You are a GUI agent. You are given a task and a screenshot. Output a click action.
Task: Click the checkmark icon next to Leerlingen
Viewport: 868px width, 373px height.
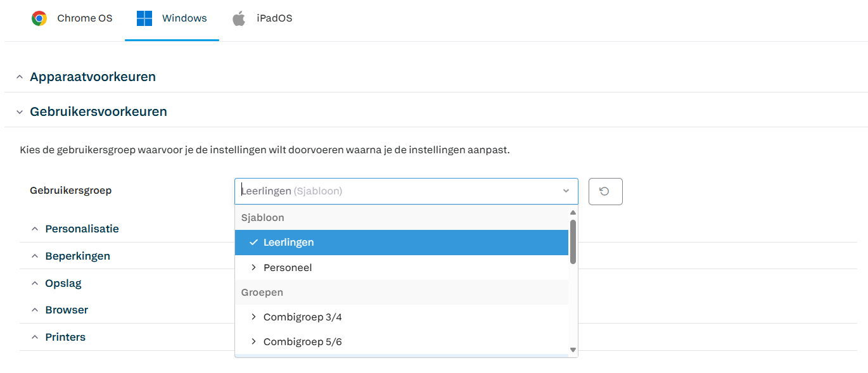[253, 243]
